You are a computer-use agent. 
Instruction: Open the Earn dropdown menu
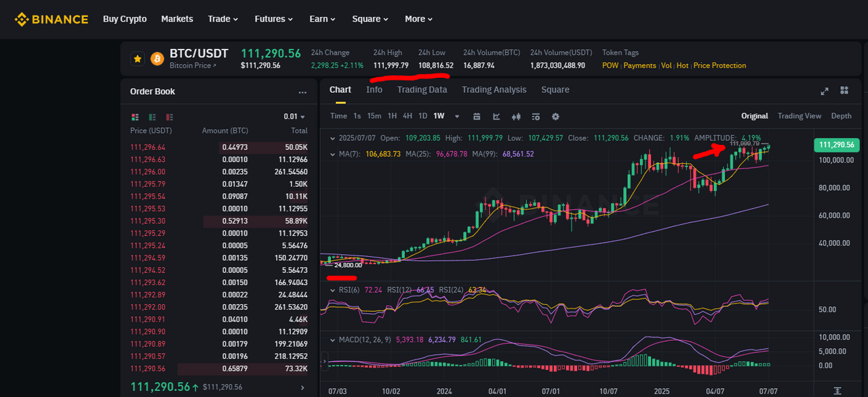pos(323,19)
